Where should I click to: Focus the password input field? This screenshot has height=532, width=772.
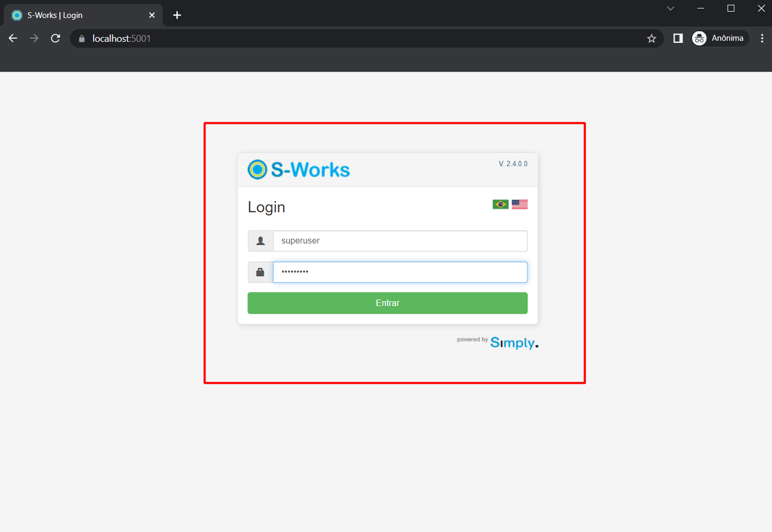[x=400, y=272]
